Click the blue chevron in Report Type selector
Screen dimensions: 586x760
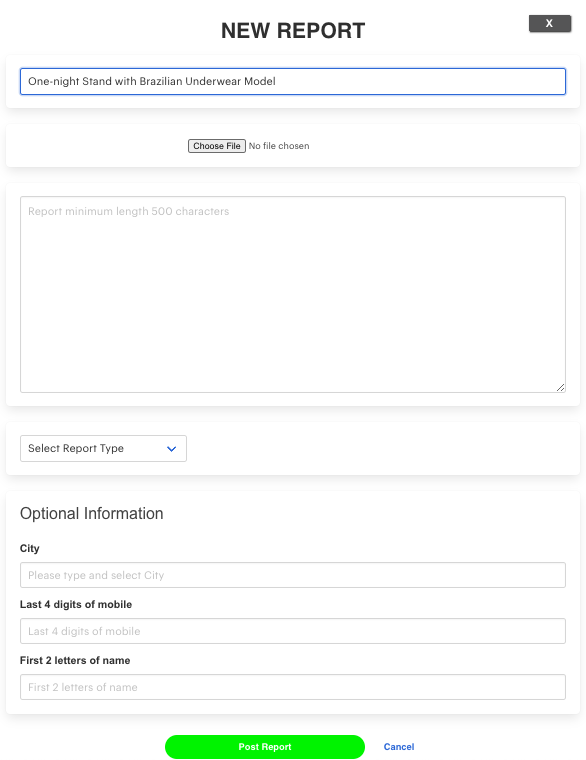tap(171, 449)
